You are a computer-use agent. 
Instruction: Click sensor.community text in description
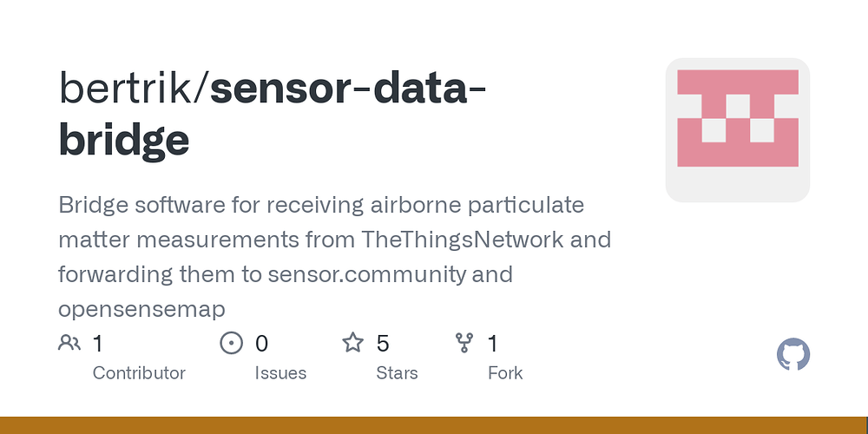point(367,274)
